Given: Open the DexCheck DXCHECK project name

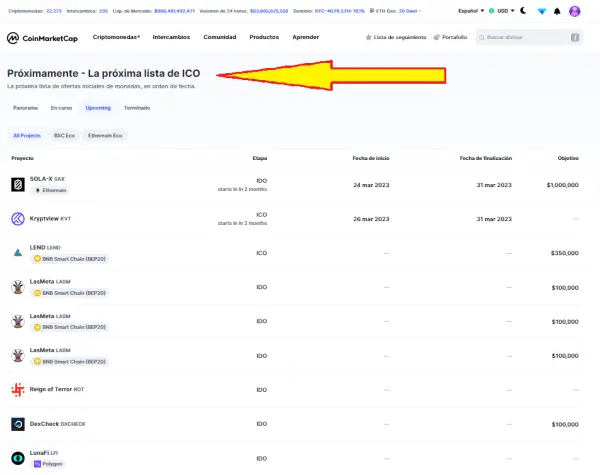Looking at the screenshot, I should pos(57,424).
